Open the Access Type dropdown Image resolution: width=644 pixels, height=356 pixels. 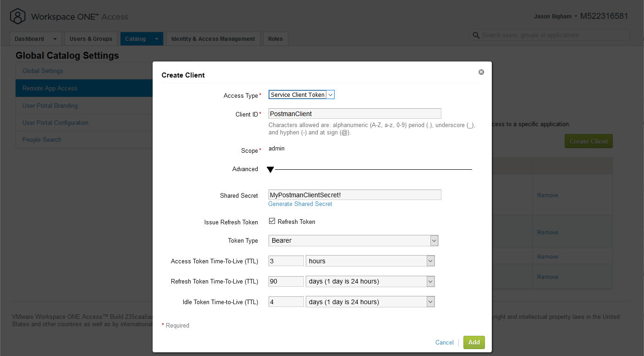click(329, 94)
